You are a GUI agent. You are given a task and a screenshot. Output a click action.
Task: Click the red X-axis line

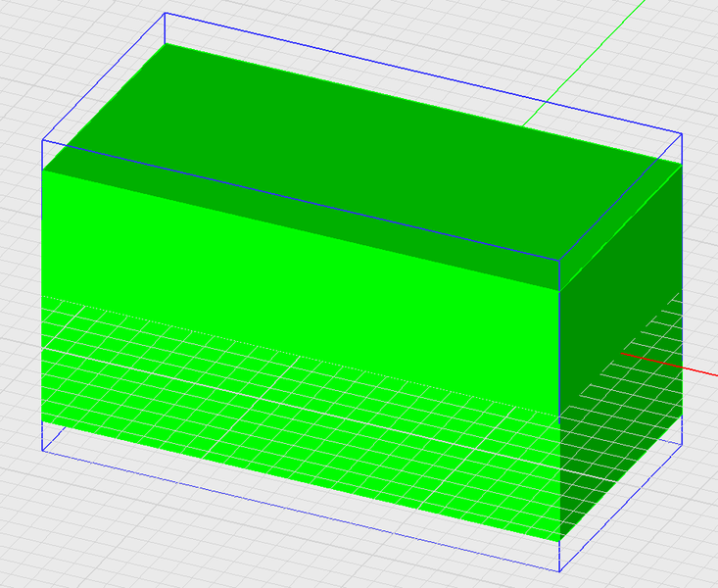[669, 365]
